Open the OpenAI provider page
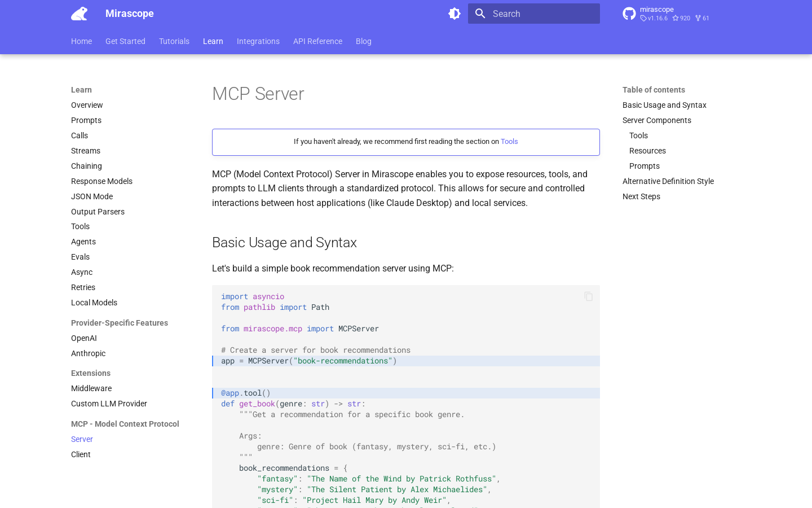 coord(84,338)
